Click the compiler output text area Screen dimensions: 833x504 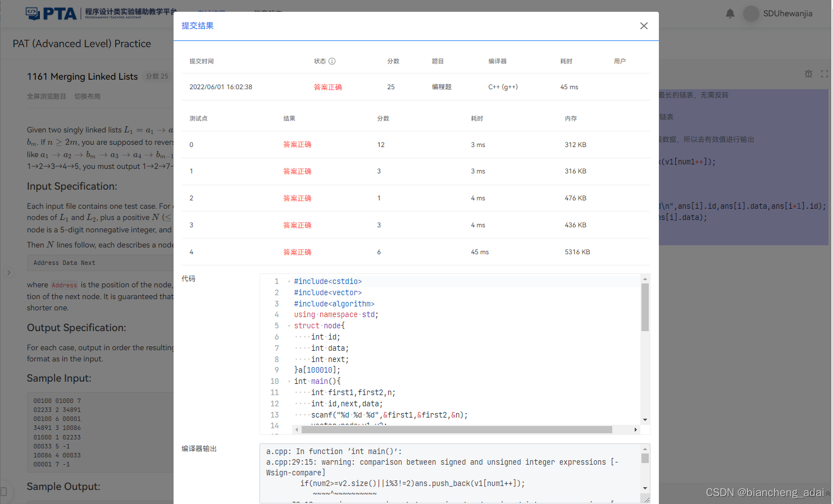coord(450,473)
